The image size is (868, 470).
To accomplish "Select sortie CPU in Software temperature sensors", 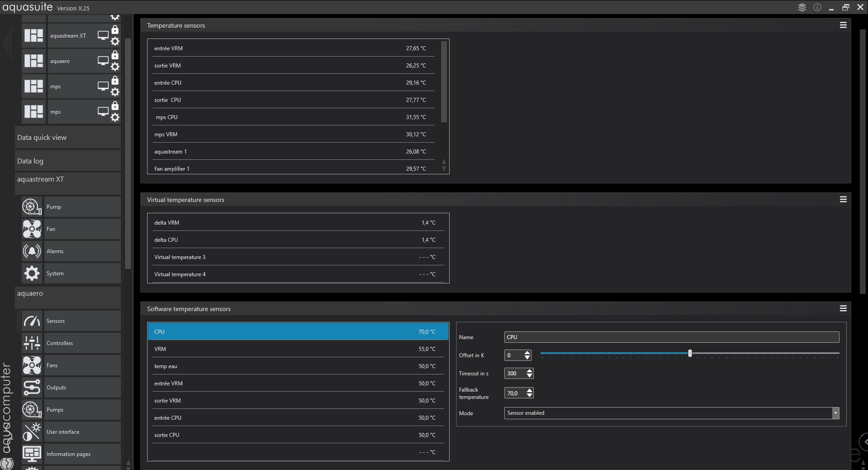I will 298,435.
